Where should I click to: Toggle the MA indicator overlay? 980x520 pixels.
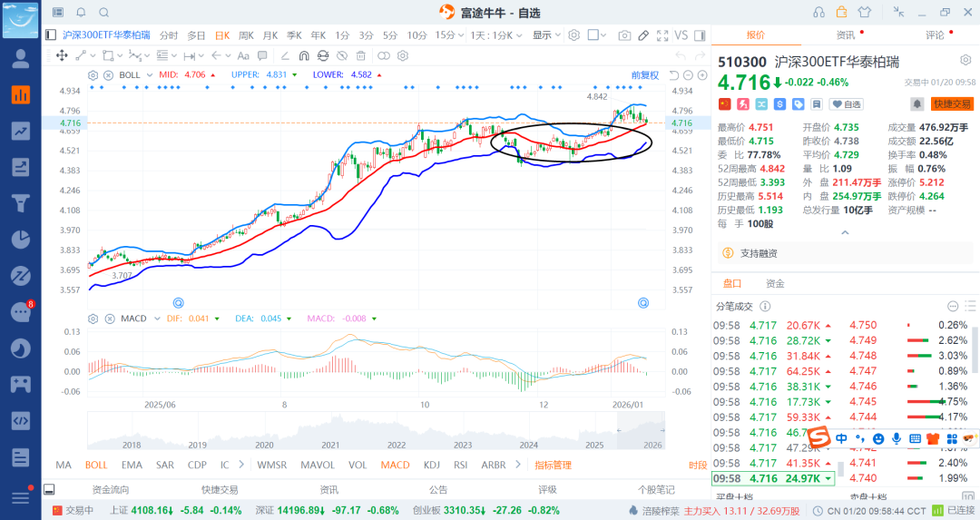pos(64,465)
